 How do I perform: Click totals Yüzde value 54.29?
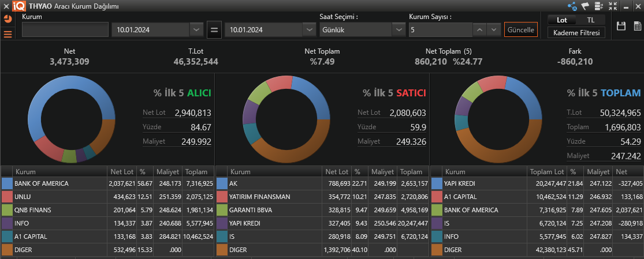tap(631, 142)
